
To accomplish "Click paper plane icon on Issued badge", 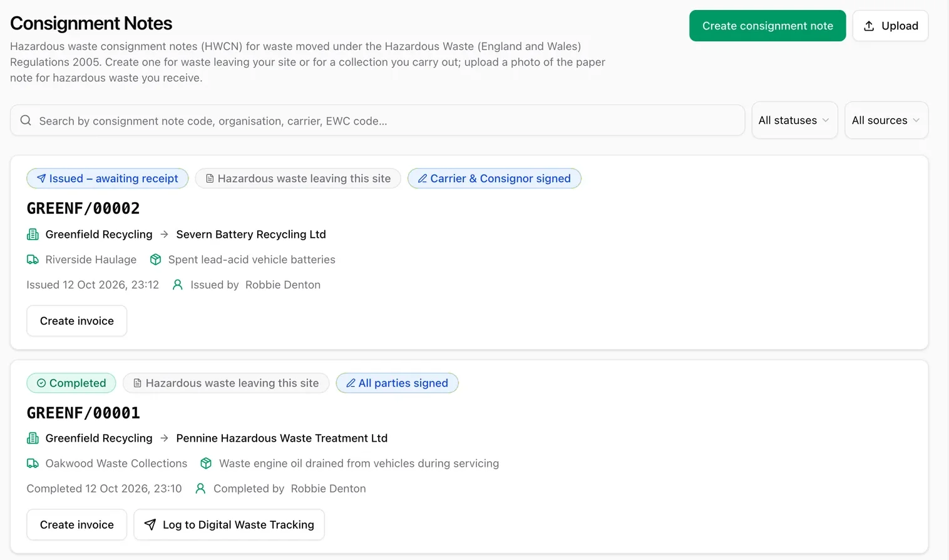I will coord(41,178).
